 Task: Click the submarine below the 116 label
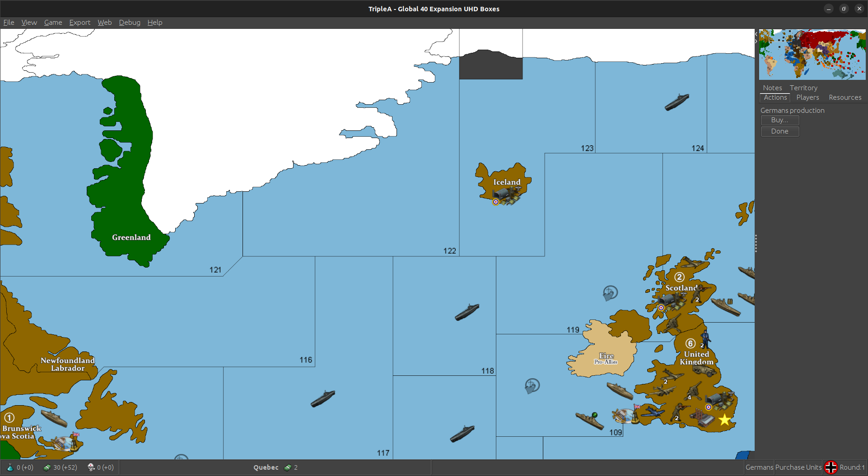pyautogui.click(x=323, y=399)
